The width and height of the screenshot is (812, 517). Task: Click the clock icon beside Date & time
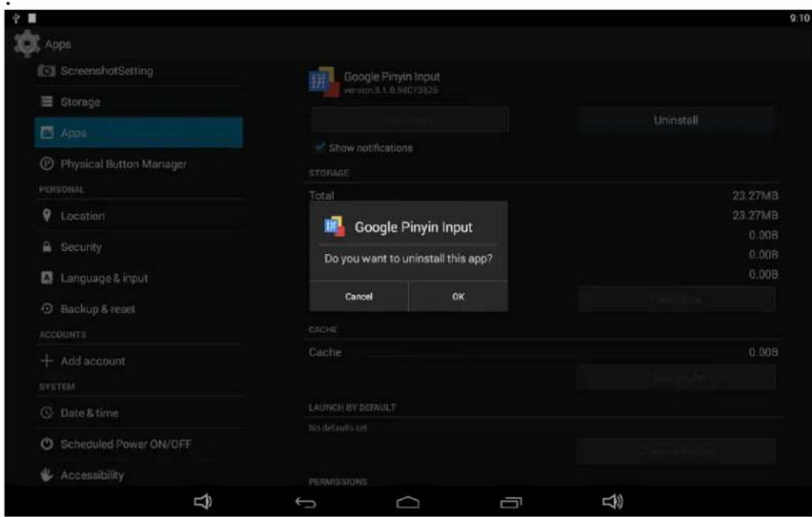46,413
